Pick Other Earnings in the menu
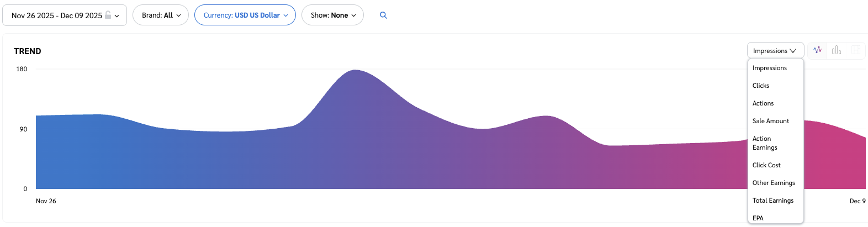The image size is (868, 227). pos(773,183)
